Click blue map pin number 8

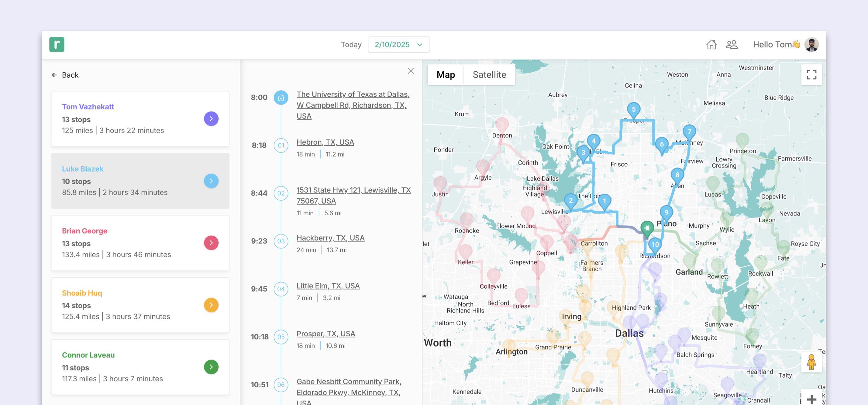(677, 176)
